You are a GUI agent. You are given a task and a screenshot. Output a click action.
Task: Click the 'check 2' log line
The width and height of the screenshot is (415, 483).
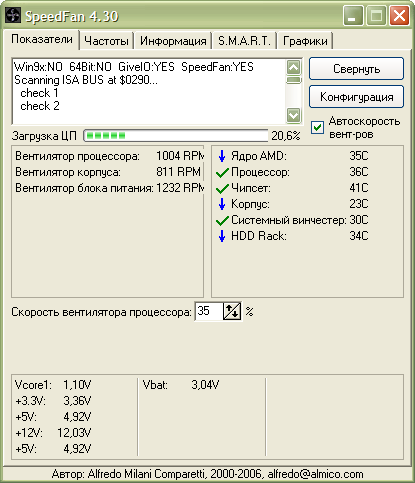click(40, 106)
